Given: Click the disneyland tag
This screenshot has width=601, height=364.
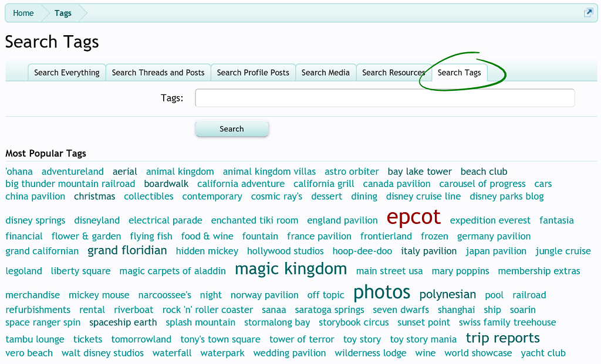Looking at the screenshot, I should [x=96, y=220].
